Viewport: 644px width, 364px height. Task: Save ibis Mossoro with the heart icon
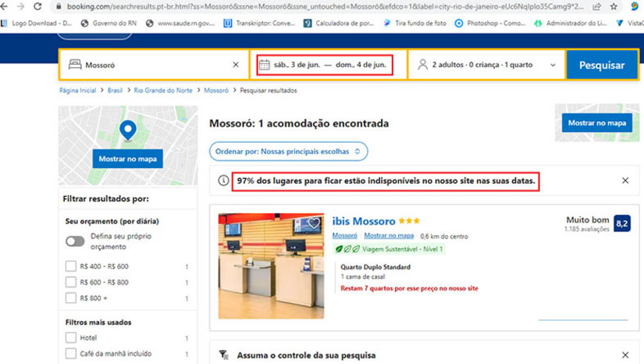point(314,223)
